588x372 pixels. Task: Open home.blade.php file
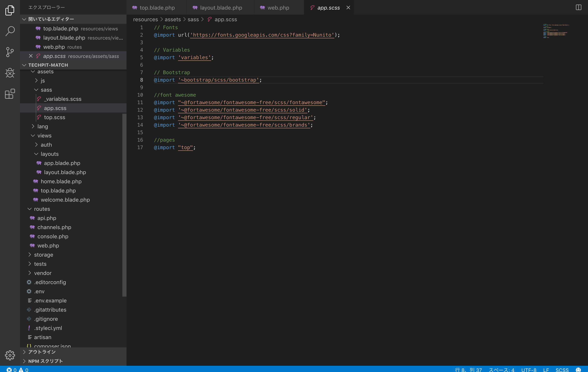(x=73, y=181)
